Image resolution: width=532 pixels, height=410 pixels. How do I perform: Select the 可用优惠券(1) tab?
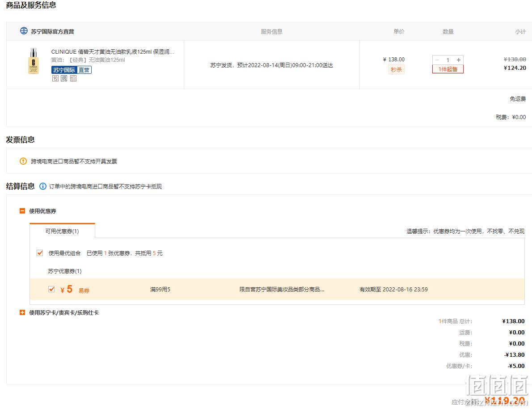[62, 231]
